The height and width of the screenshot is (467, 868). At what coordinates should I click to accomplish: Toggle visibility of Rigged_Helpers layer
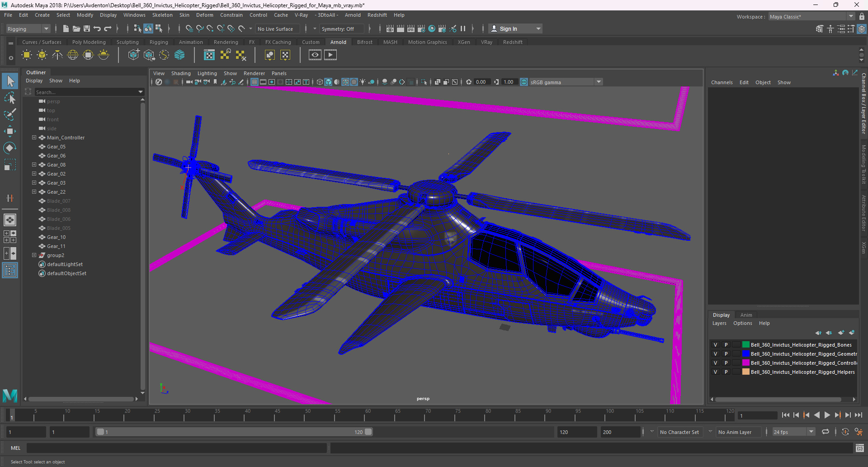pyautogui.click(x=715, y=372)
